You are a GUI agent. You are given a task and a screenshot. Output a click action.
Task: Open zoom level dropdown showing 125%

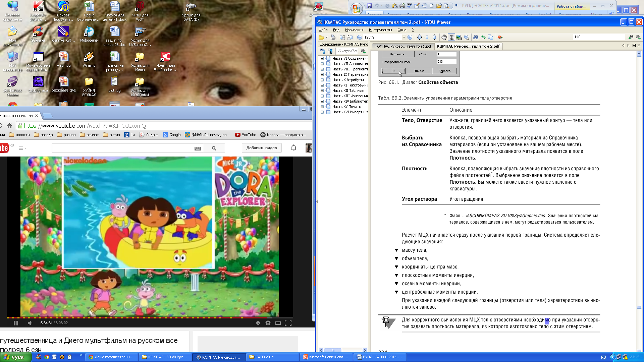pos(404,37)
